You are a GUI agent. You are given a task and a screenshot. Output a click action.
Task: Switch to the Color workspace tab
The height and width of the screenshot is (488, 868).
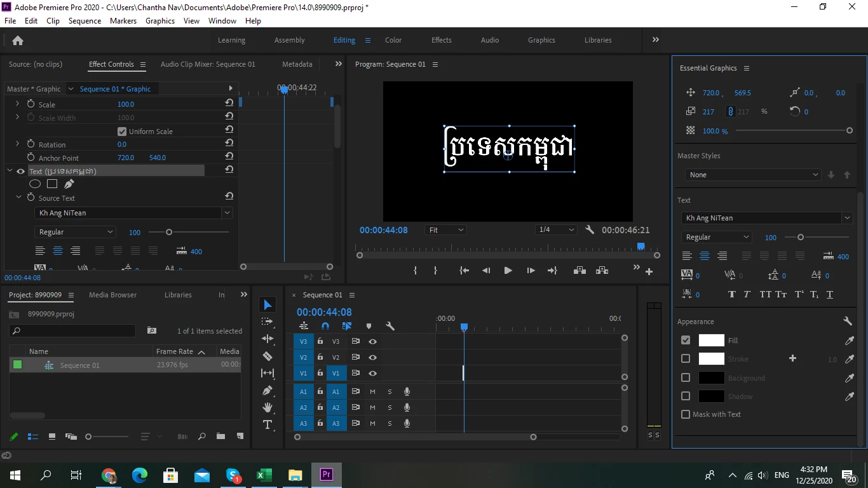point(393,40)
